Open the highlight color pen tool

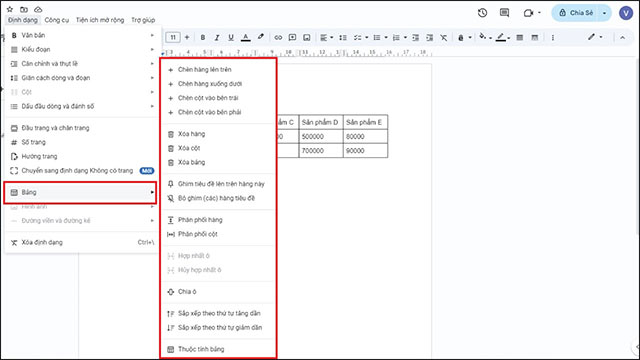tap(260, 37)
